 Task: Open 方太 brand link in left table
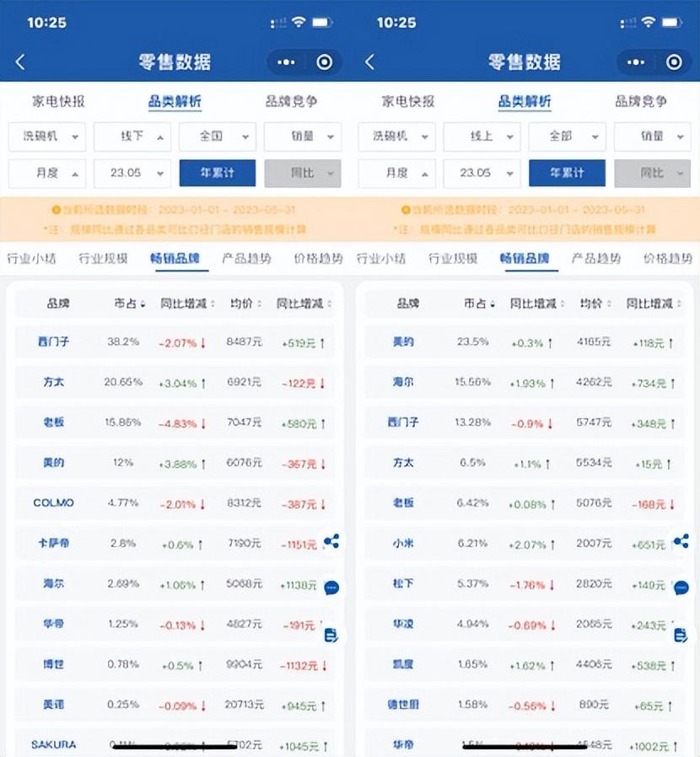pos(54,382)
